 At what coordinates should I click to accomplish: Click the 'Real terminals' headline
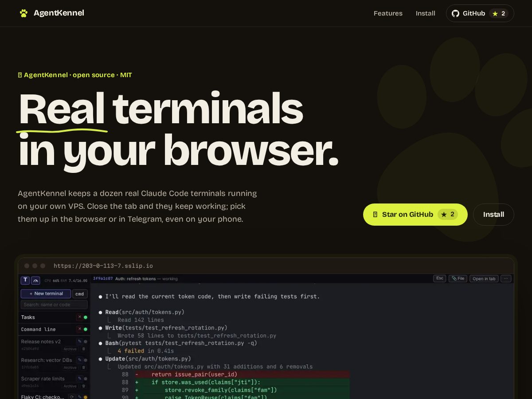[x=161, y=109]
